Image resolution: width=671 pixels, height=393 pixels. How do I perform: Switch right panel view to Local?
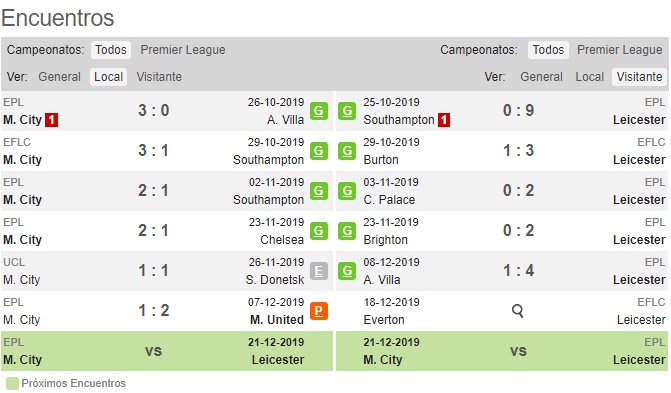pos(589,77)
